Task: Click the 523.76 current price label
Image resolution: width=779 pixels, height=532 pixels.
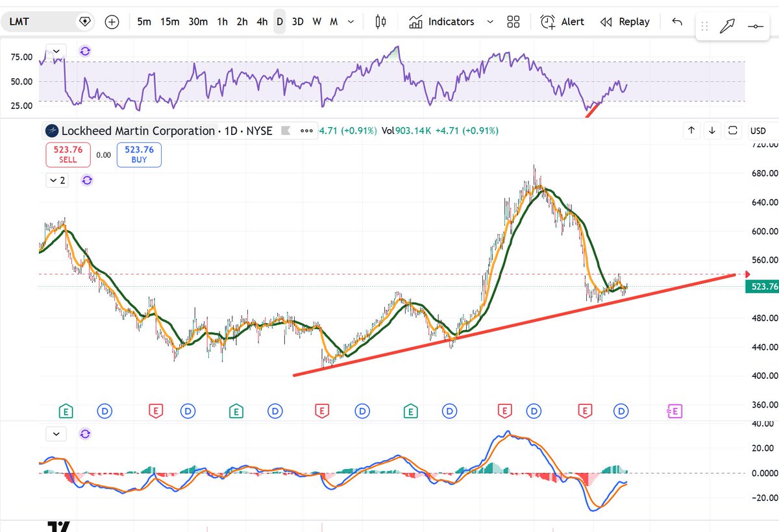Action: click(762, 286)
